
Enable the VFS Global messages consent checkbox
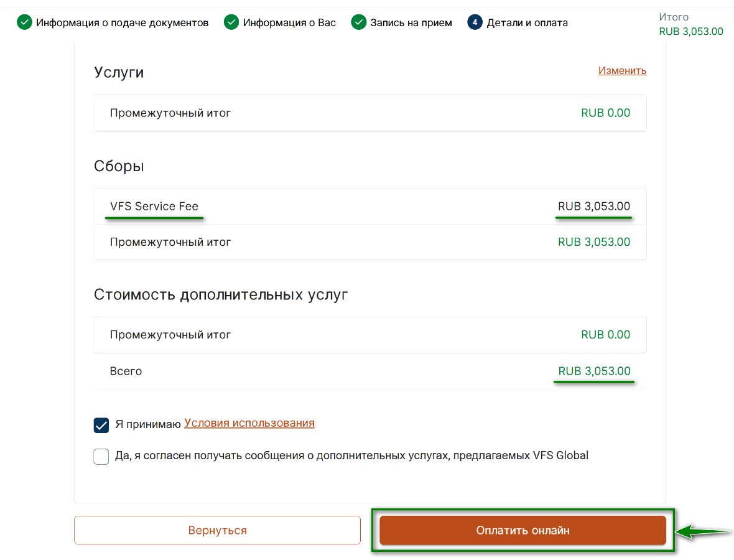[x=101, y=456]
